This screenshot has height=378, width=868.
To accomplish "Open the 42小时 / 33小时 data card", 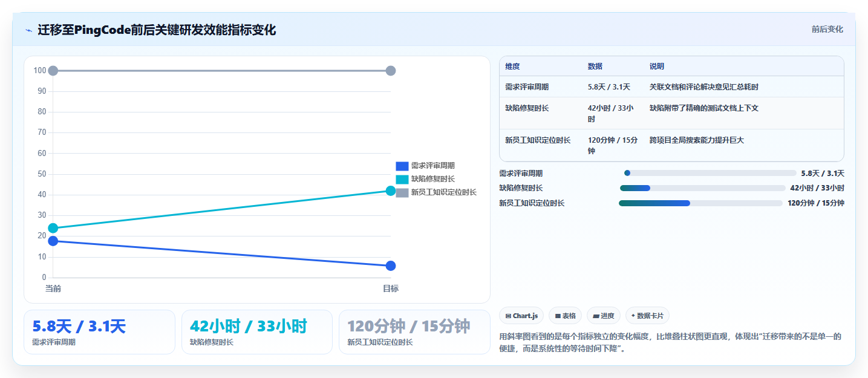I will pos(257,332).
